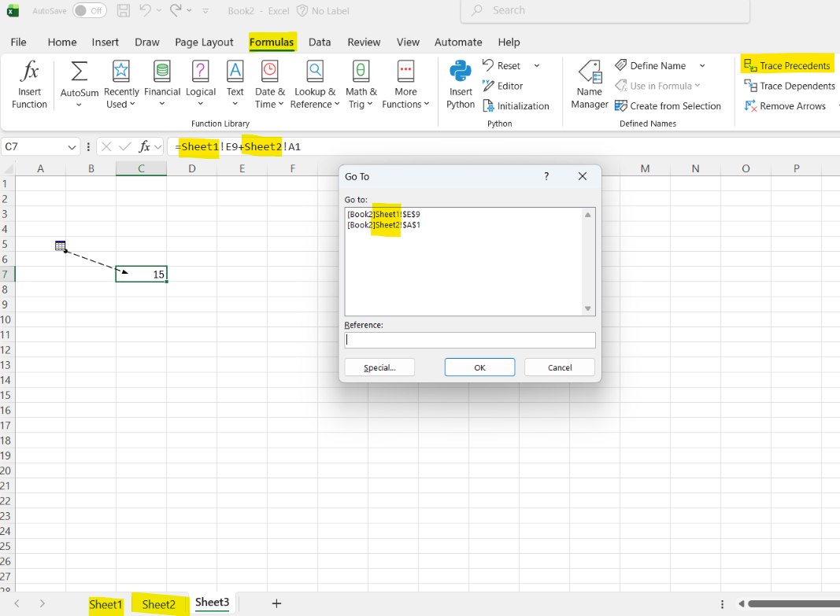The height and width of the screenshot is (616, 840).
Task: Toggle the AutoSave switch
Action: coord(90,11)
